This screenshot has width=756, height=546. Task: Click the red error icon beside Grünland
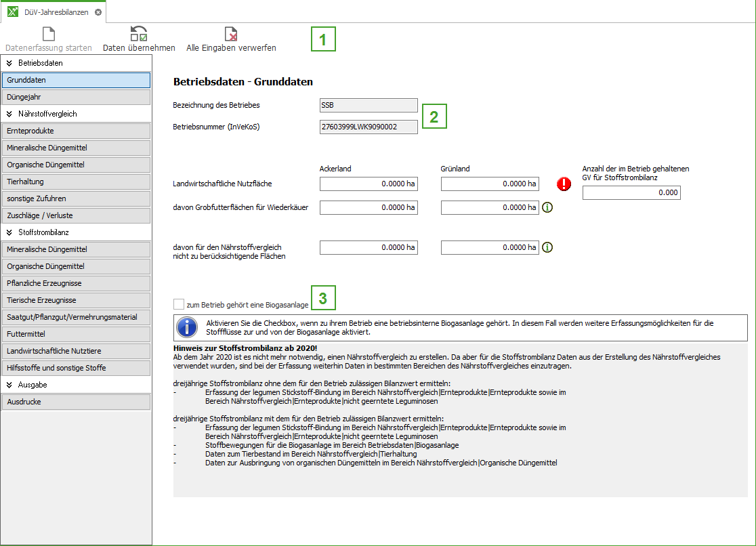click(x=564, y=184)
